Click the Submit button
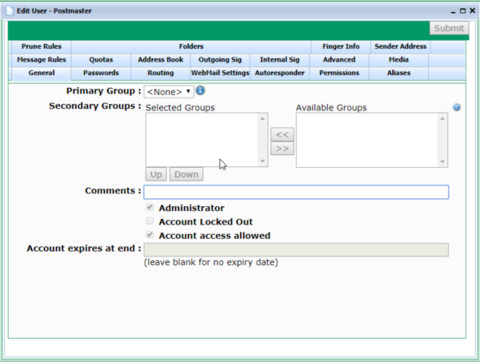This screenshot has height=362, width=480. click(x=449, y=28)
